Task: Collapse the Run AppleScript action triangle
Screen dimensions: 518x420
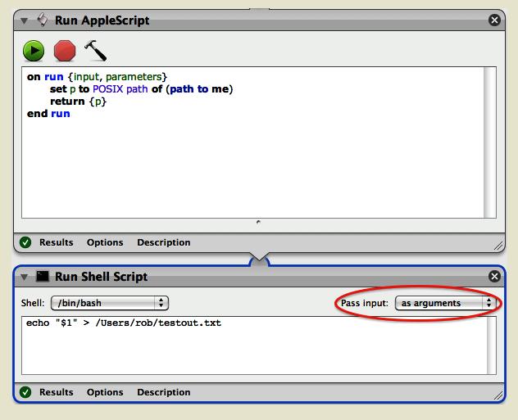Action: click(x=24, y=20)
